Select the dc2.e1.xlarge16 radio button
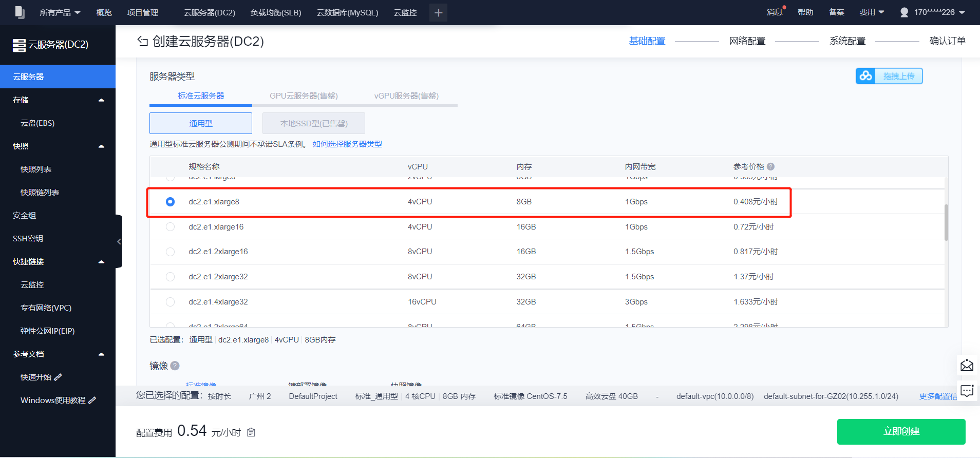Viewport: 980px width, 458px height. tap(170, 226)
